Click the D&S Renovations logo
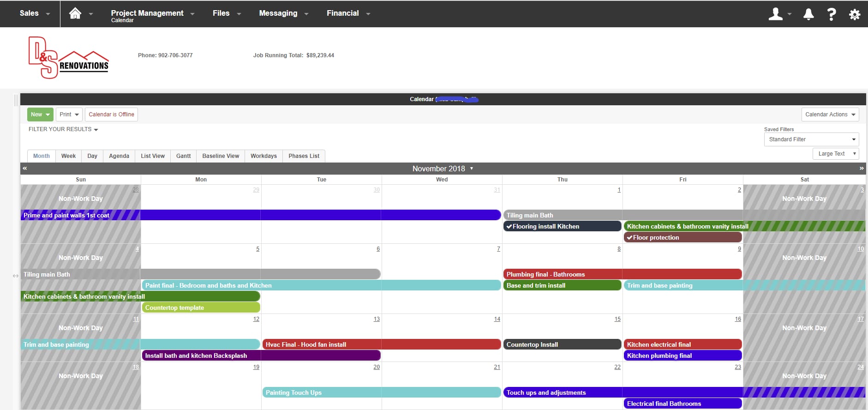868x410 pixels. 68,57
